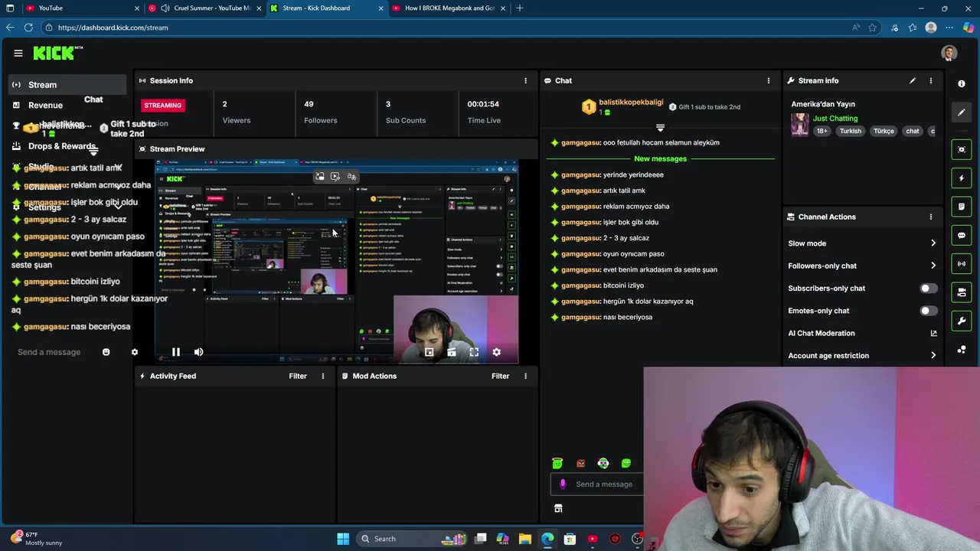The image size is (980, 551).
Task: Toggle stream preview widget in right rail
Action: click(x=962, y=149)
